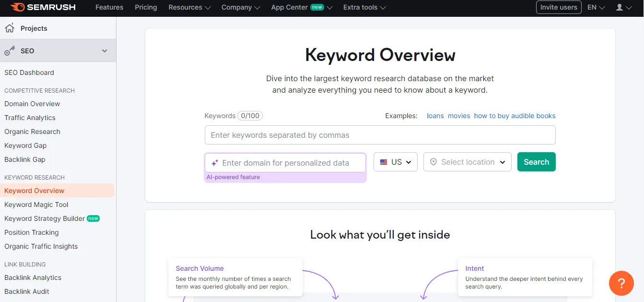Viewport: 644px width, 302px height.
Task: Open Backlink Analytics
Action: (33, 278)
